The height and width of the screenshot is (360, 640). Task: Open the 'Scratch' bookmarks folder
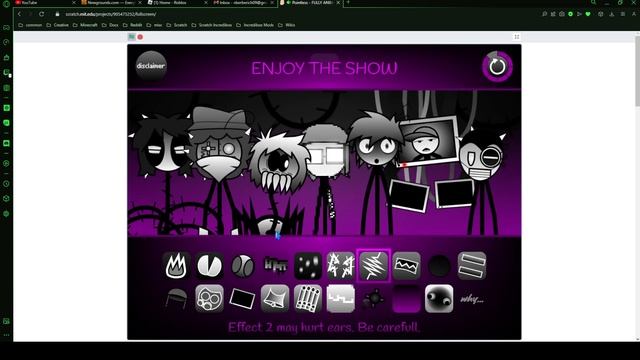pos(177,25)
